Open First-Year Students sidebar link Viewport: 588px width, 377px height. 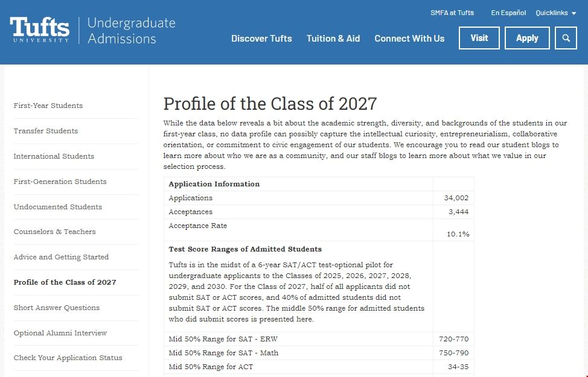[48, 106]
